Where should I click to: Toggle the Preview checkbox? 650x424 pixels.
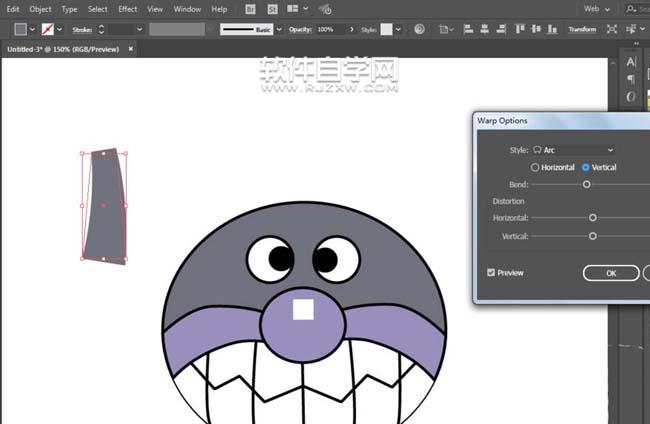[x=491, y=272]
